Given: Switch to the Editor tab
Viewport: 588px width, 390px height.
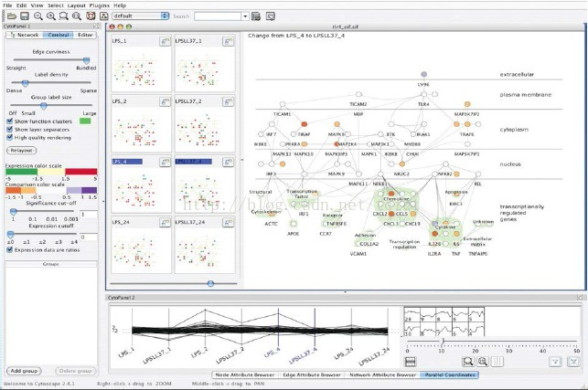Looking at the screenshot, I should pos(85,35).
